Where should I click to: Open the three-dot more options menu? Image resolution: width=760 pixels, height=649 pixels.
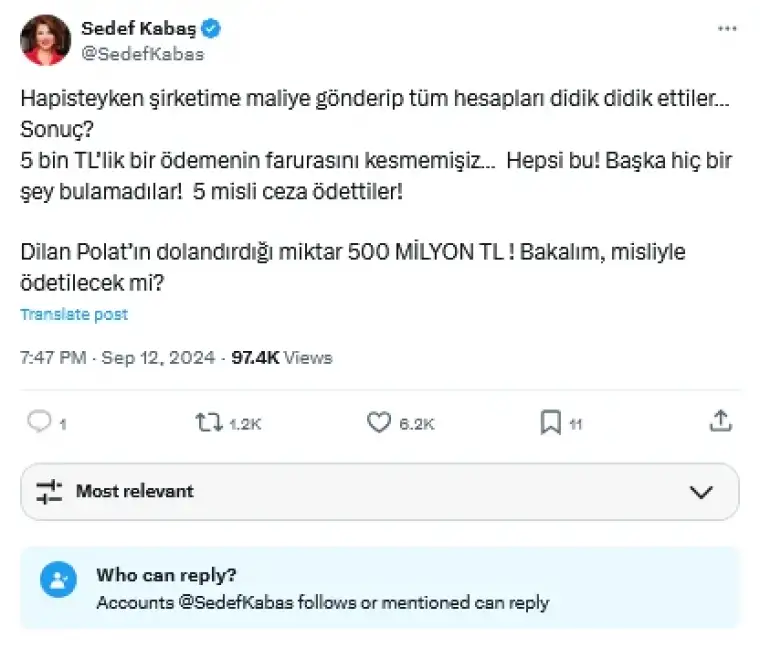point(727,29)
